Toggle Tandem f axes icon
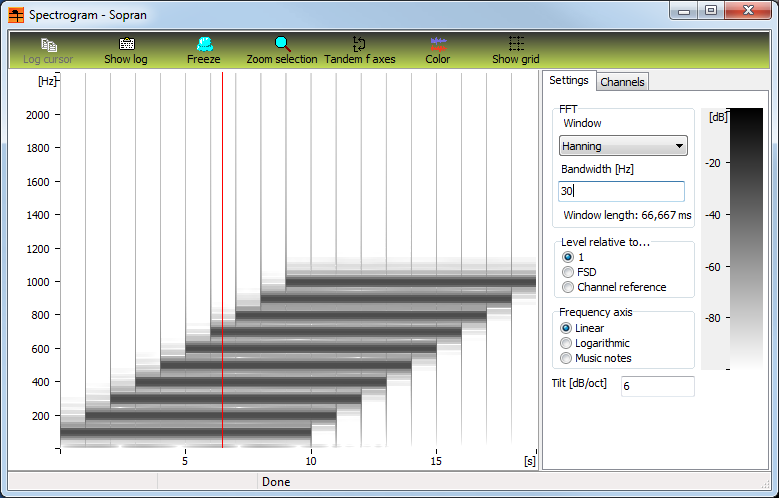 [359, 45]
